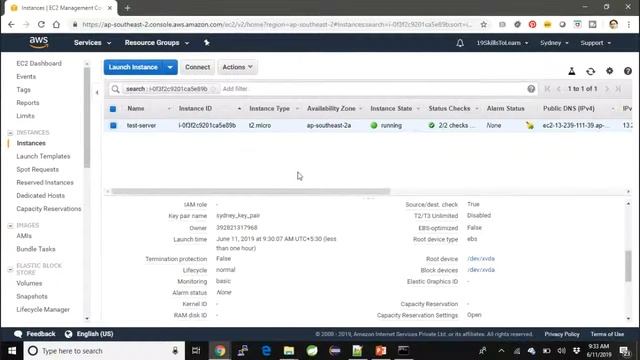This screenshot has width=640, height=360.
Task: Open the AWS home logo
Action: click(39, 42)
